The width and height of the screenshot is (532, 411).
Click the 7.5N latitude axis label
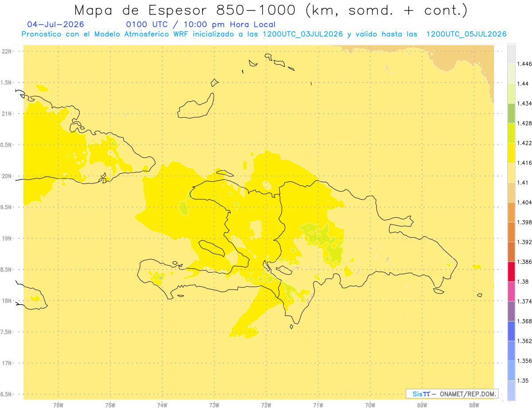[x=7, y=332]
